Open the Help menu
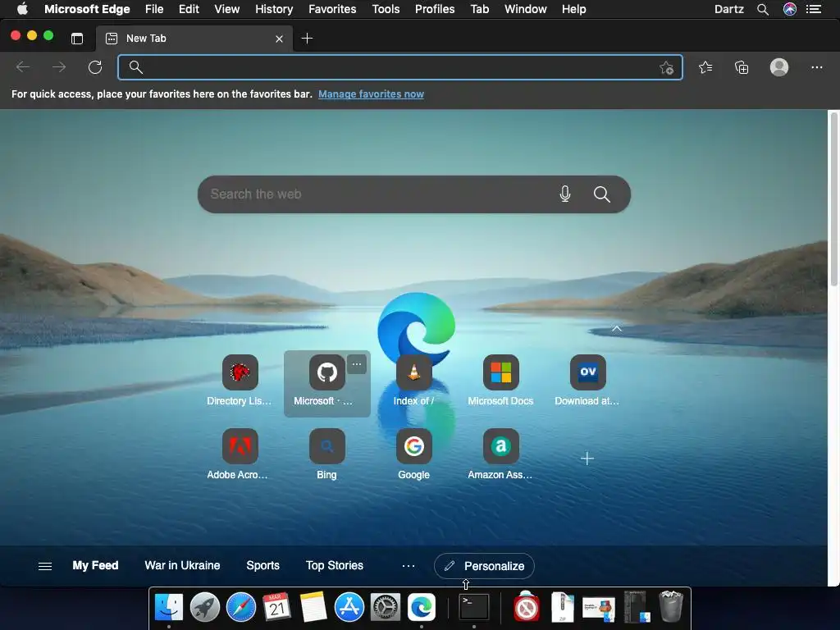The height and width of the screenshot is (630, 840). [x=573, y=9]
